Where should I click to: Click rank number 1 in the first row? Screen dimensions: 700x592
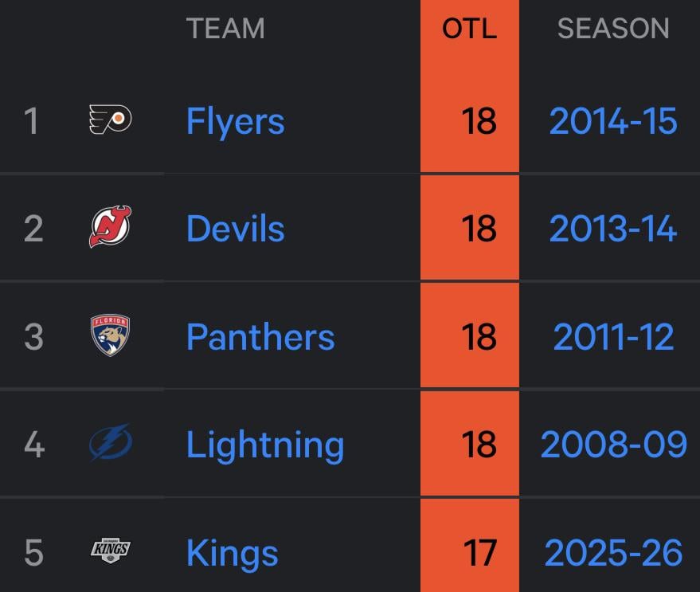(31, 121)
